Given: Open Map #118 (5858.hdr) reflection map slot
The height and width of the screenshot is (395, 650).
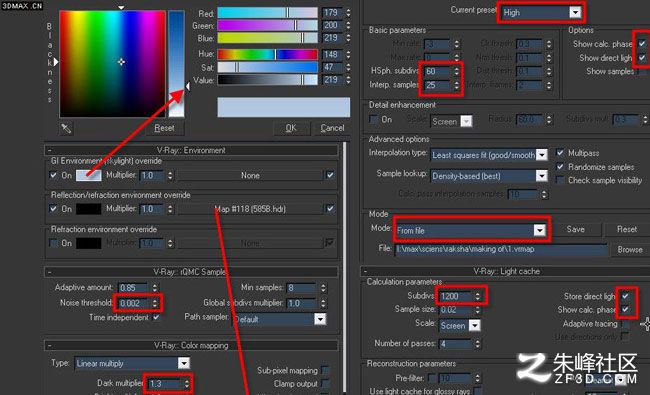Looking at the screenshot, I should 250,209.
